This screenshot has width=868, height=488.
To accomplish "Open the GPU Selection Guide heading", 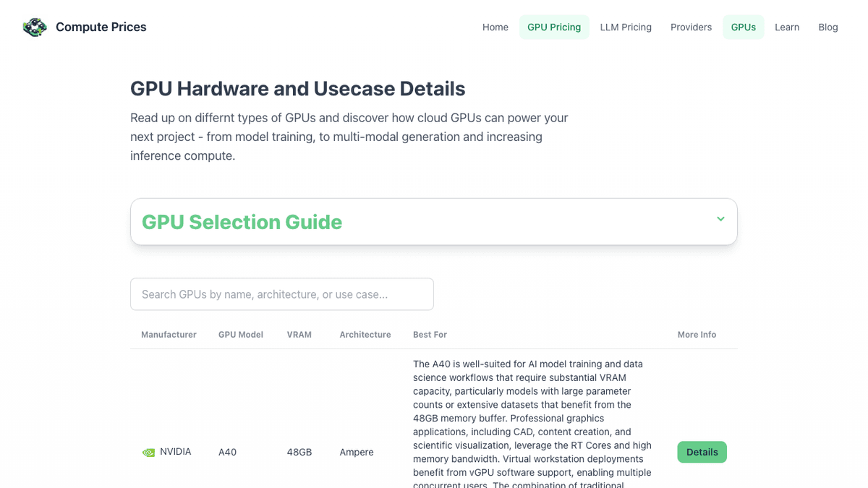I will click(x=242, y=222).
